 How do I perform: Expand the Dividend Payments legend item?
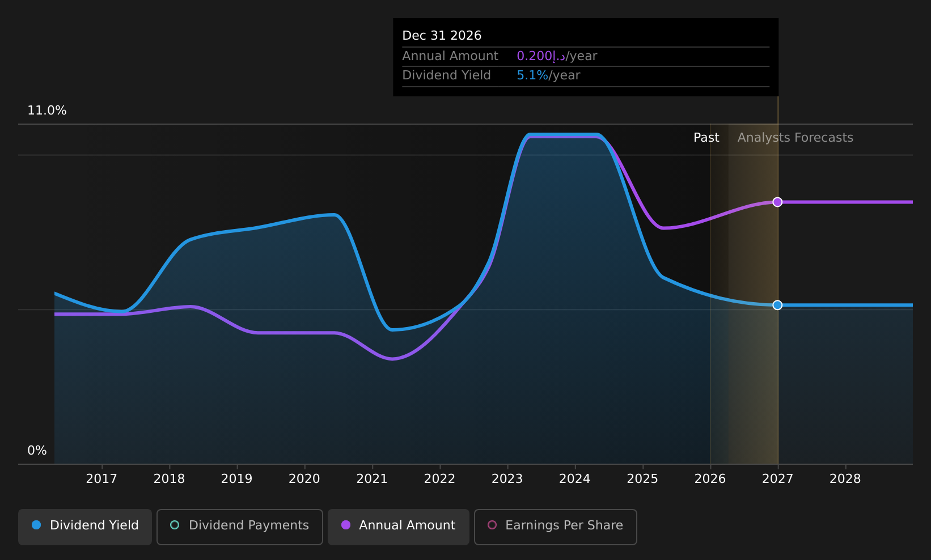pyautogui.click(x=239, y=525)
